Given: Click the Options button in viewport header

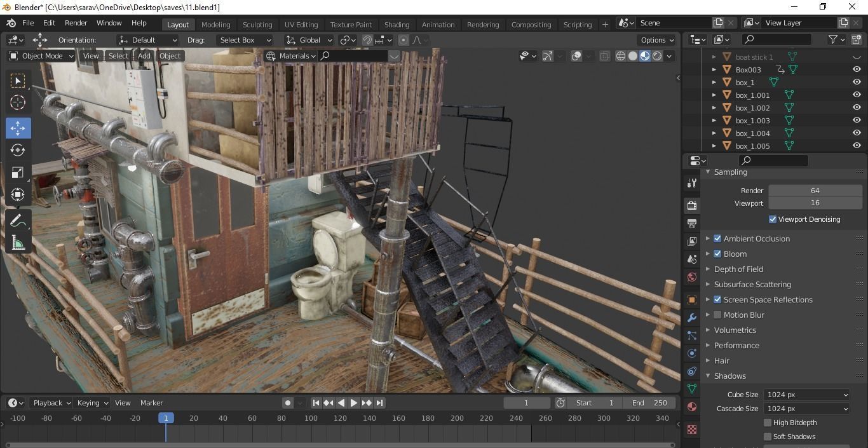Looking at the screenshot, I should click(656, 40).
